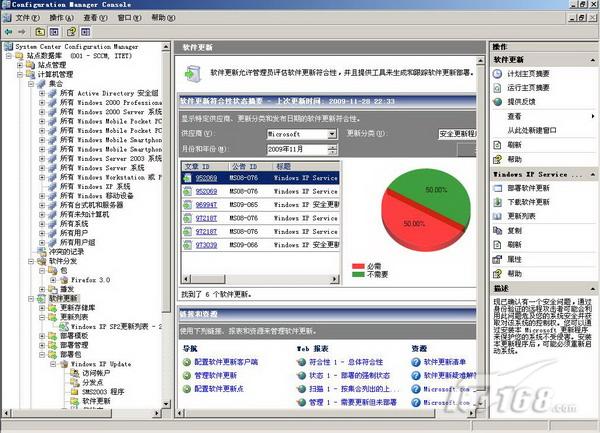
Task: Open the 帮助(H) menu
Action: [163, 18]
